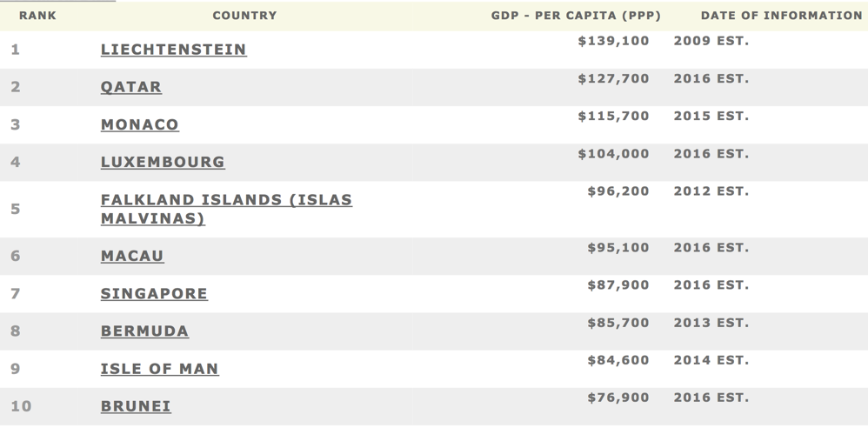This screenshot has height=428, width=868.
Task: Select Qatar's $127,700 GDP value
Action: point(613,78)
